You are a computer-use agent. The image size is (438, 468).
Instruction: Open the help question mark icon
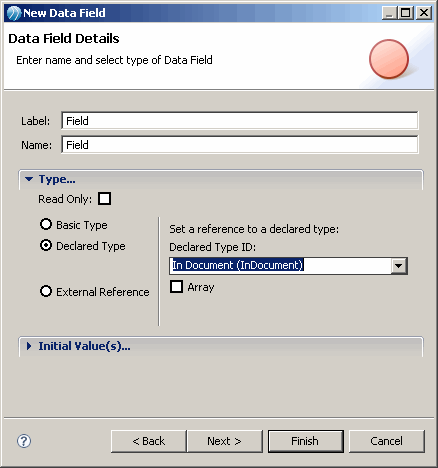pyautogui.click(x=24, y=441)
